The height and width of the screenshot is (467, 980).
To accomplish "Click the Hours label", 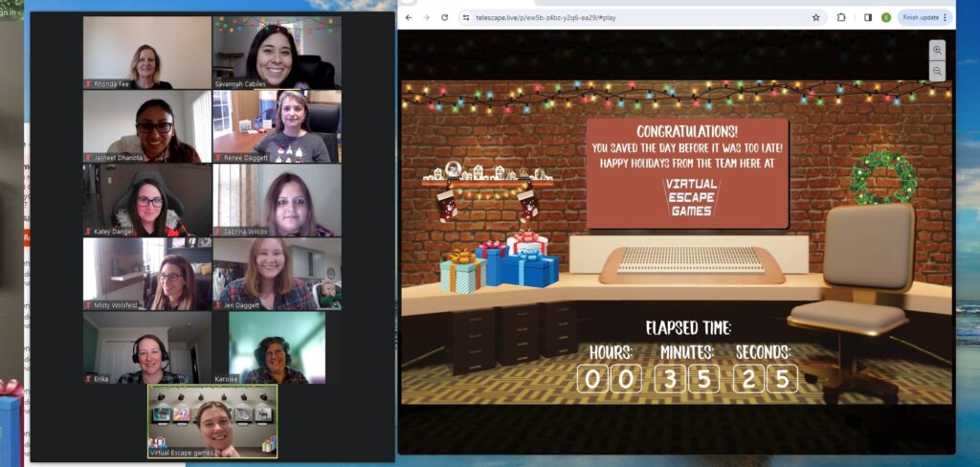I will coord(612,352).
